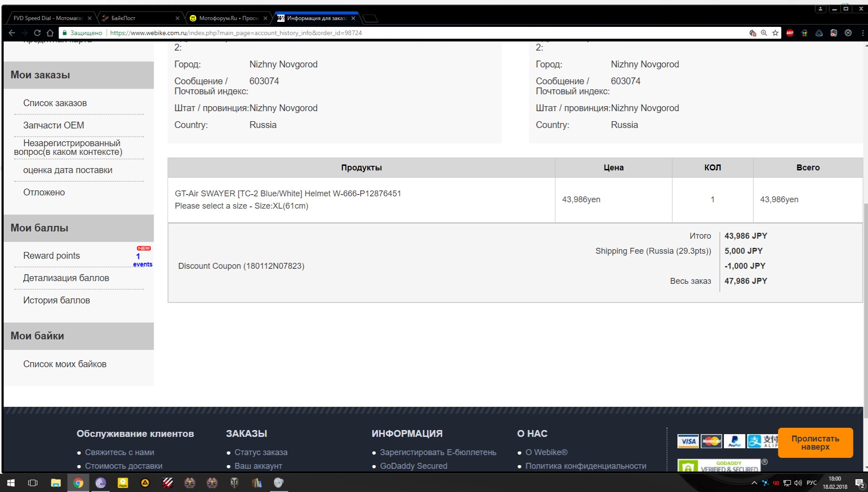Image resolution: width=868 pixels, height=492 pixels.
Task: Open the purple torrent client on taskbar
Action: [101, 483]
